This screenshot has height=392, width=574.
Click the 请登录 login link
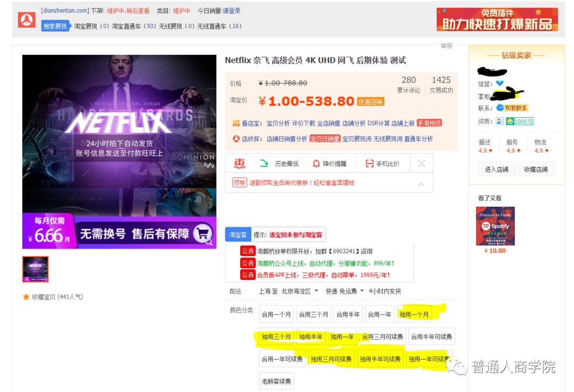pos(231,11)
